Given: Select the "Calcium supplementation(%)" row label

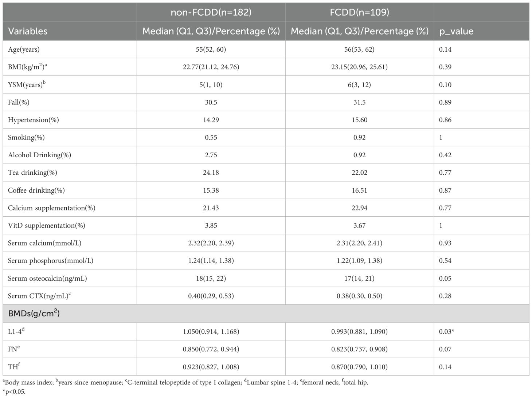Looking at the screenshot, I should tap(51, 208).
